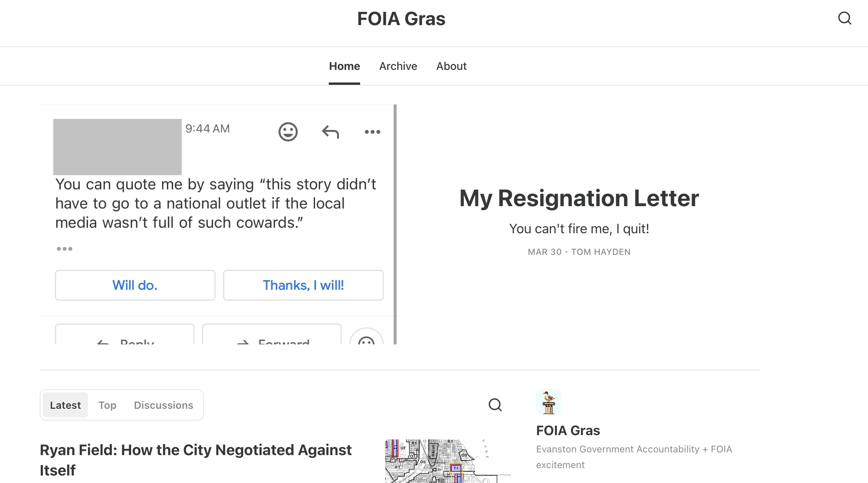This screenshot has height=483, width=868.
Task: Click the search icon in the top header
Action: coord(844,18)
